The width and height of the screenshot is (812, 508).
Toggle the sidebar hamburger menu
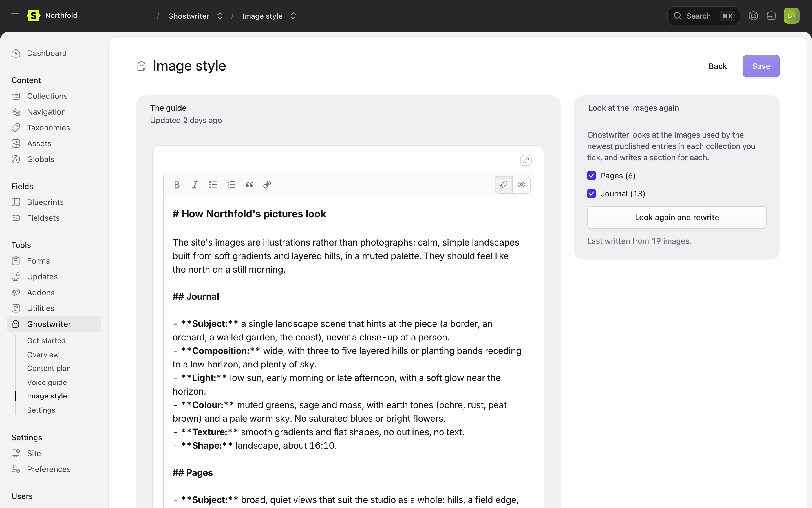(15, 16)
